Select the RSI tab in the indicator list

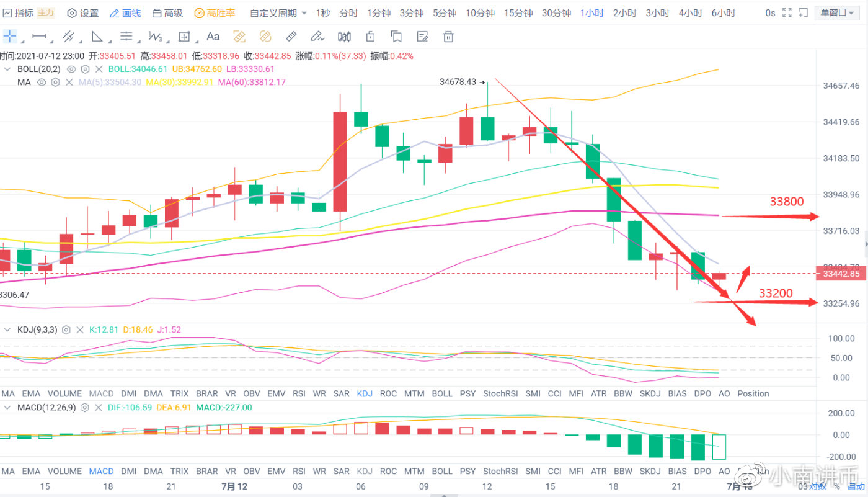coord(299,393)
